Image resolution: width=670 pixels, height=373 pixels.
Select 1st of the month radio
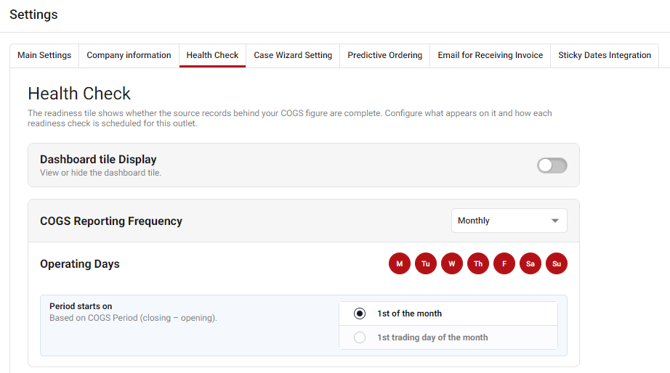360,314
